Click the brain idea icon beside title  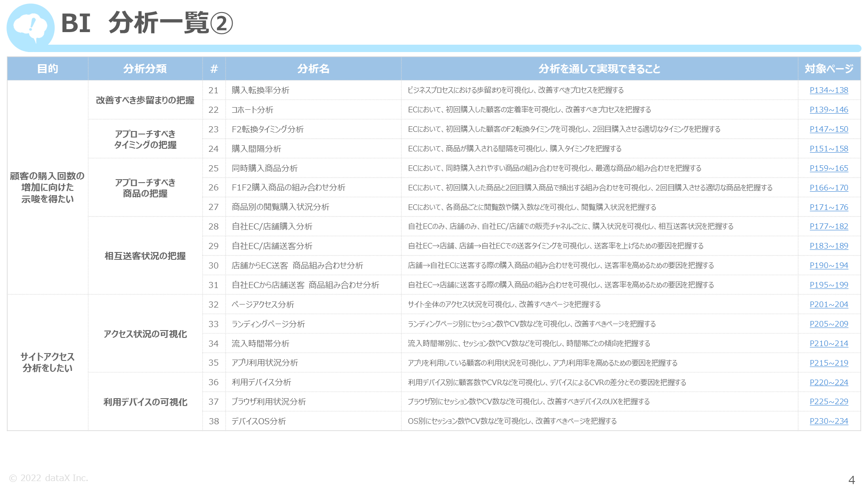pyautogui.click(x=30, y=27)
